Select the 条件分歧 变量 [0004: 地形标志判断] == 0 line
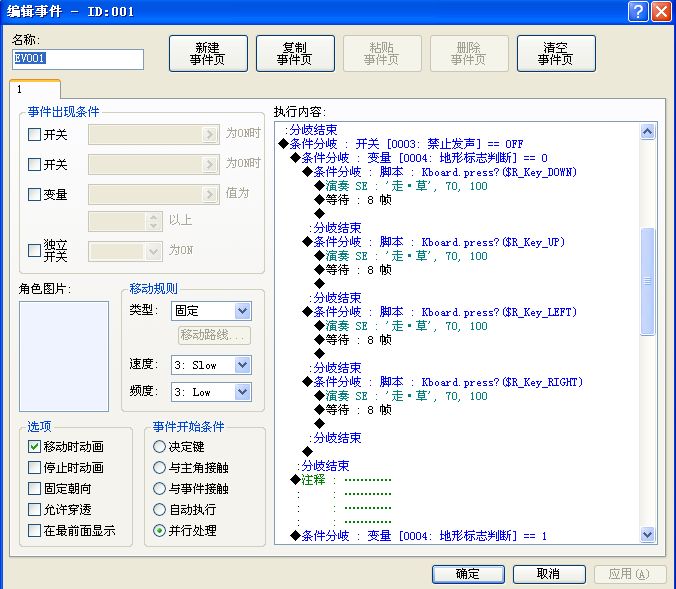676x589 pixels. (x=419, y=158)
